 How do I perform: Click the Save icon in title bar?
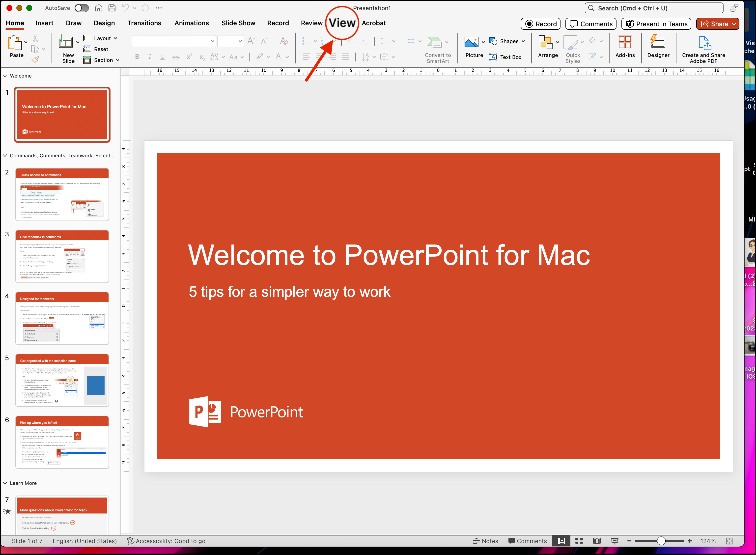click(x=112, y=8)
